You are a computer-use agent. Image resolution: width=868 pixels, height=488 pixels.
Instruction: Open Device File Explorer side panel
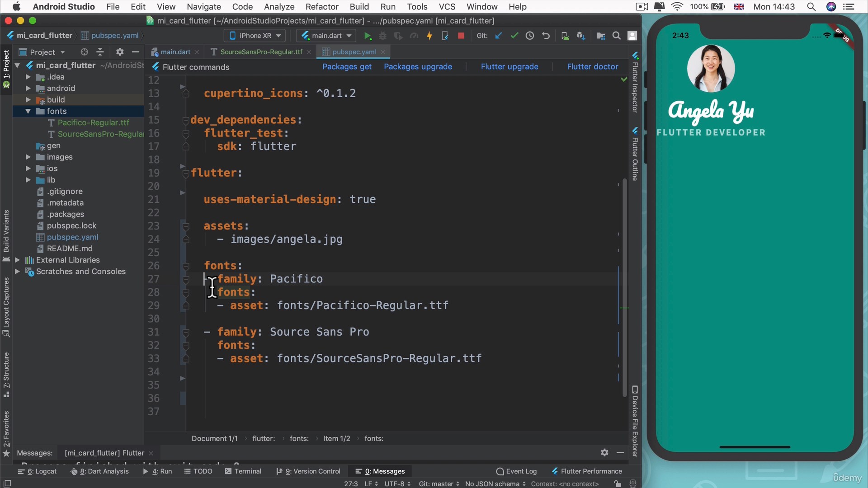[x=635, y=421]
